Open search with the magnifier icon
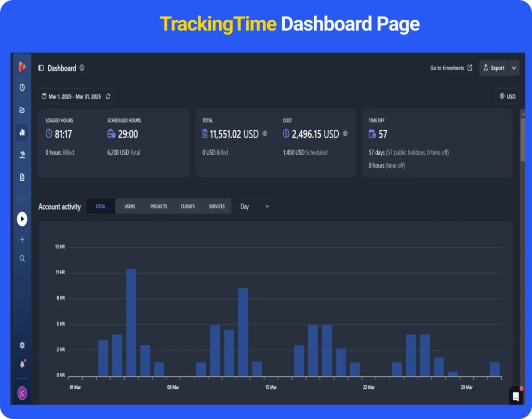The height and width of the screenshot is (419, 532). [x=22, y=259]
